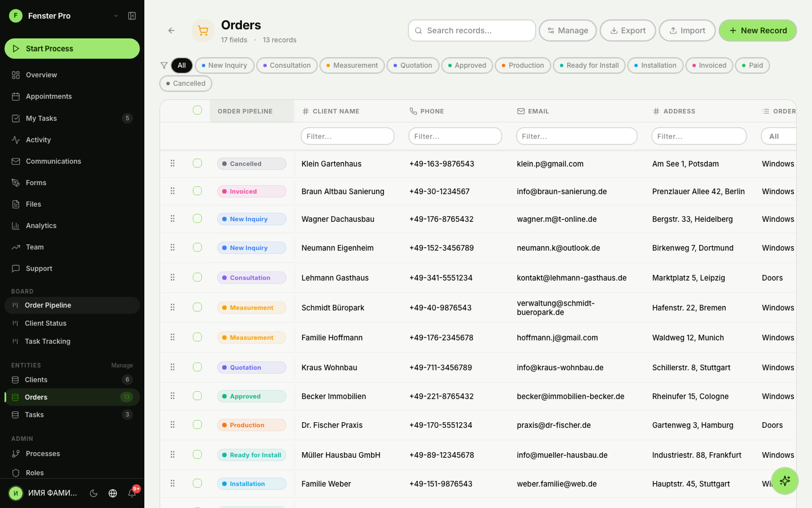
Task: Open Forms in the sidebar
Action: (72, 182)
